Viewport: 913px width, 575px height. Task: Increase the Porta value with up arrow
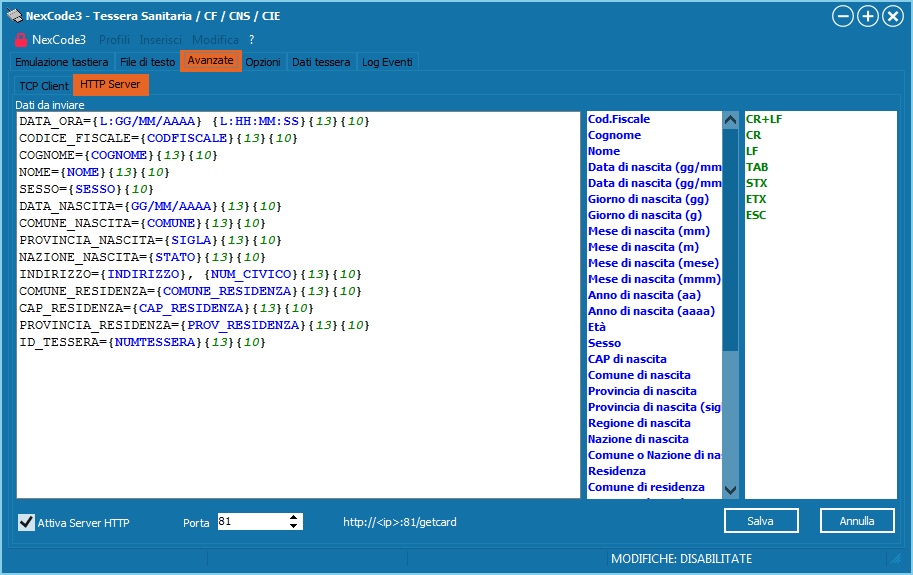[x=294, y=517]
